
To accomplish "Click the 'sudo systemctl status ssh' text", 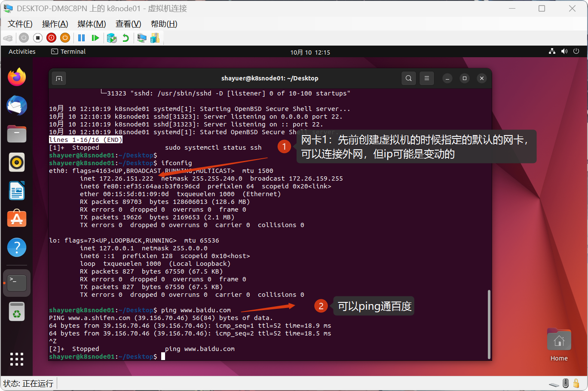I will click(213, 148).
